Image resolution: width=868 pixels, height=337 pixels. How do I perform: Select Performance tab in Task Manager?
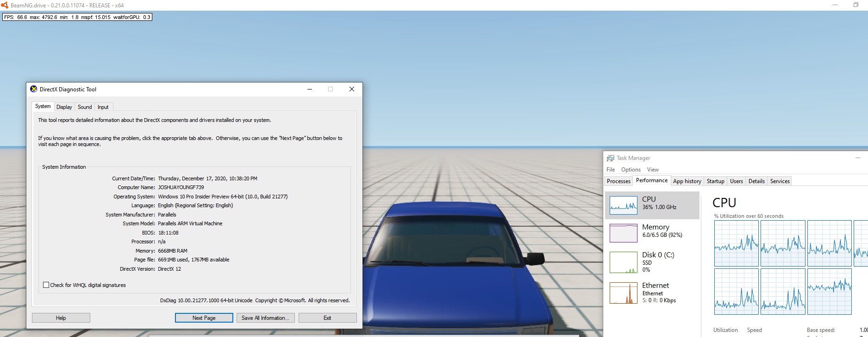(652, 180)
